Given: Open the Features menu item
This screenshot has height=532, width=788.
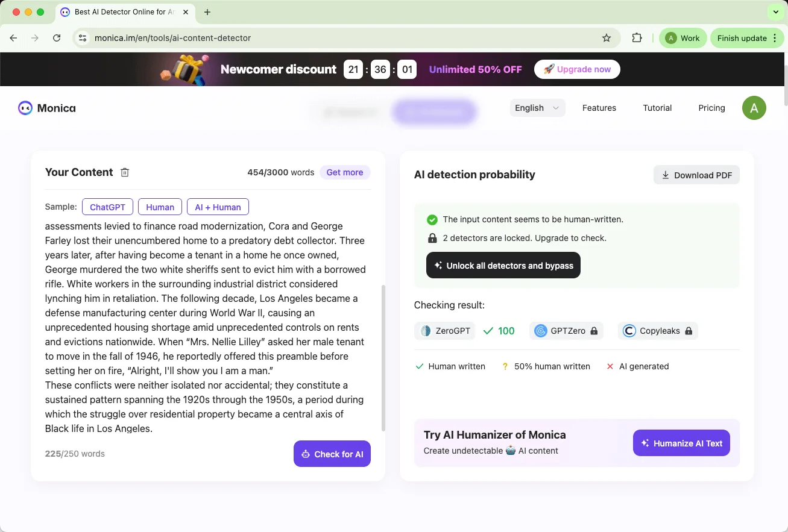Looking at the screenshot, I should [x=599, y=108].
